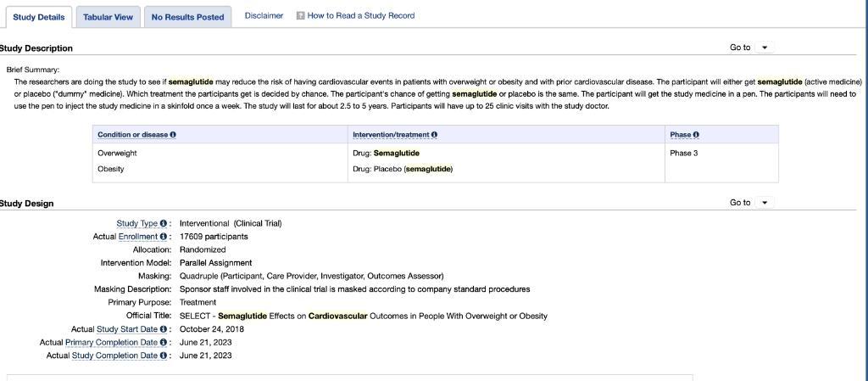
Task: Click info icon beside Intervention/treatment header
Action: click(x=435, y=135)
